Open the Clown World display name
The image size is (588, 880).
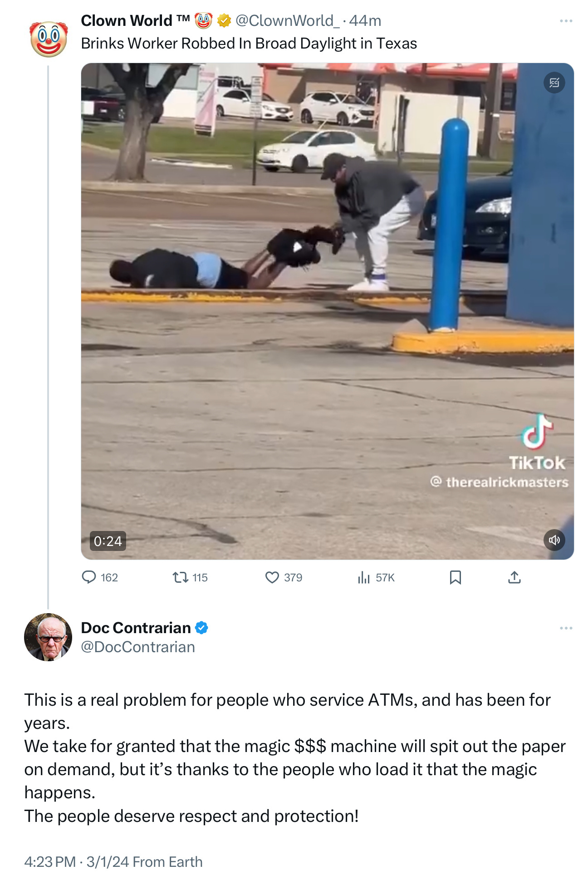click(135, 20)
